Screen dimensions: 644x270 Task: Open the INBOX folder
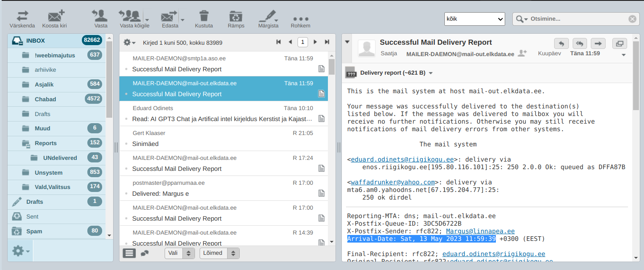57,40
